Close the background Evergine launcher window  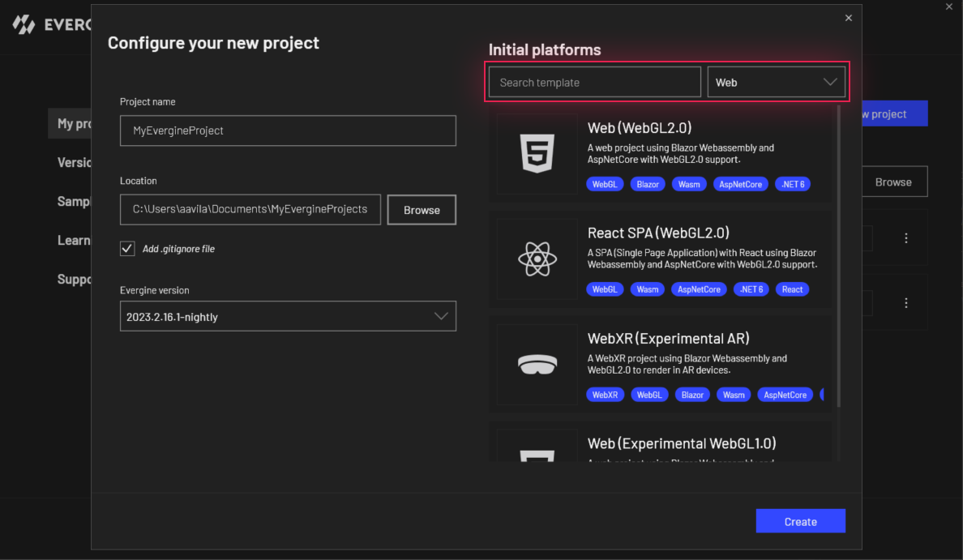tap(949, 6)
